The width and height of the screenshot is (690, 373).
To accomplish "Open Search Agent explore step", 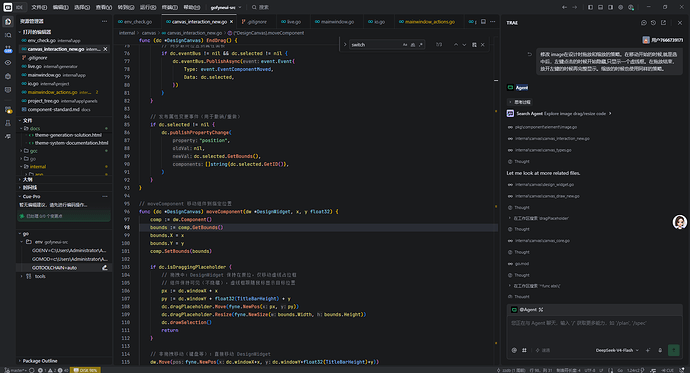I will 560,113.
